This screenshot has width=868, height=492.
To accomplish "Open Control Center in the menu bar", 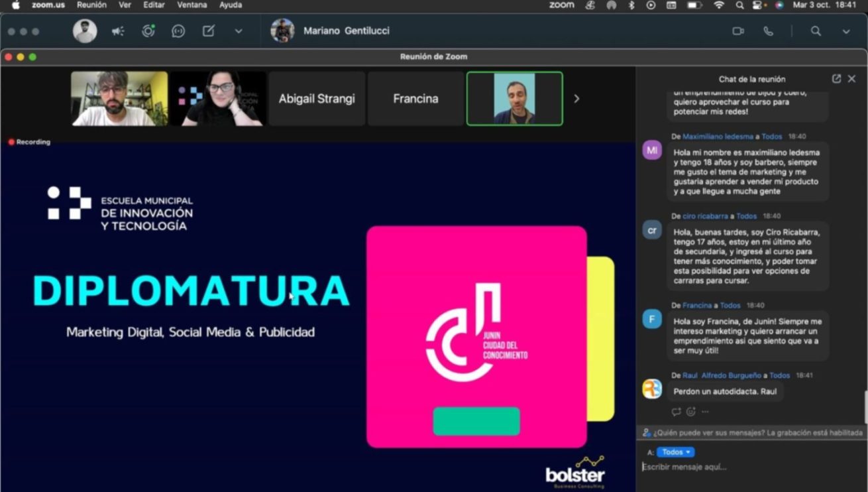I will tap(757, 5).
